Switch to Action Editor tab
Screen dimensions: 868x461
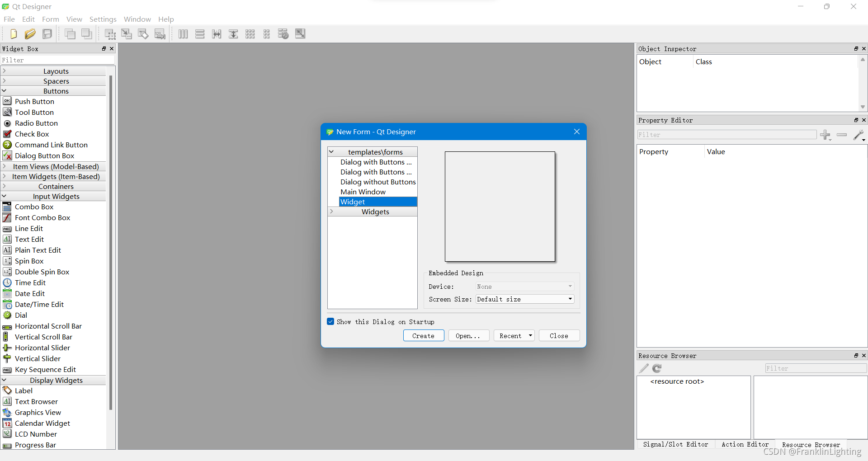pos(745,444)
